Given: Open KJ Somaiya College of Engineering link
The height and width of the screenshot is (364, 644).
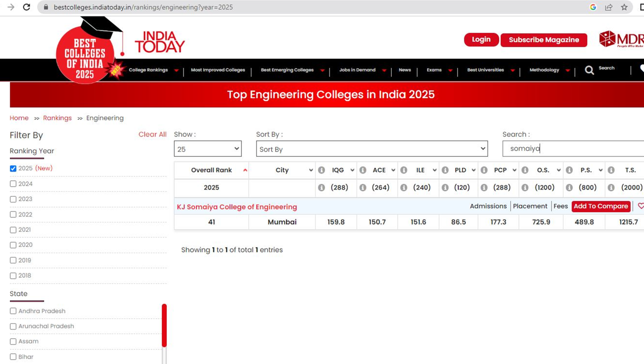Looking at the screenshot, I should point(237,207).
